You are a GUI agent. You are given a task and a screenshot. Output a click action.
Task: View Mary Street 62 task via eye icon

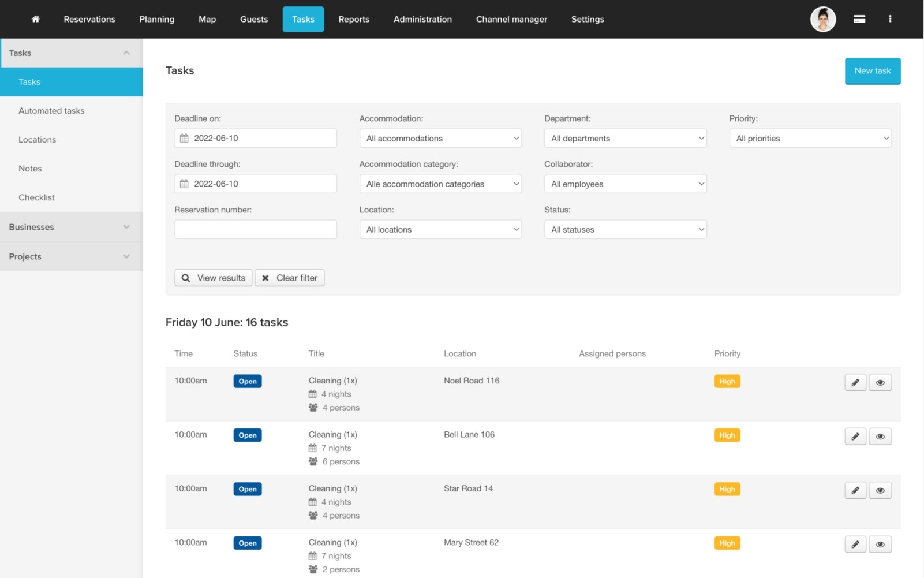(880, 545)
